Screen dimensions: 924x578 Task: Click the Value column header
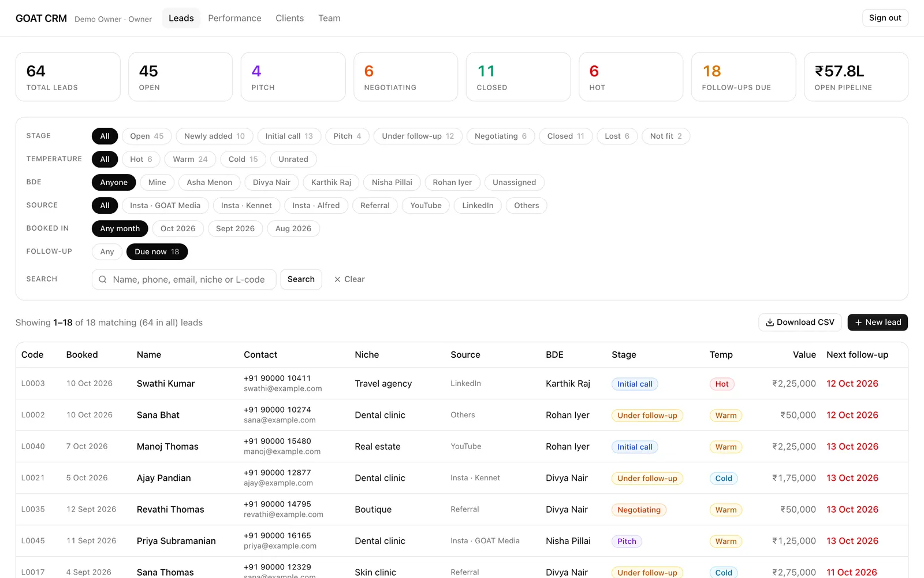[x=804, y=355]
